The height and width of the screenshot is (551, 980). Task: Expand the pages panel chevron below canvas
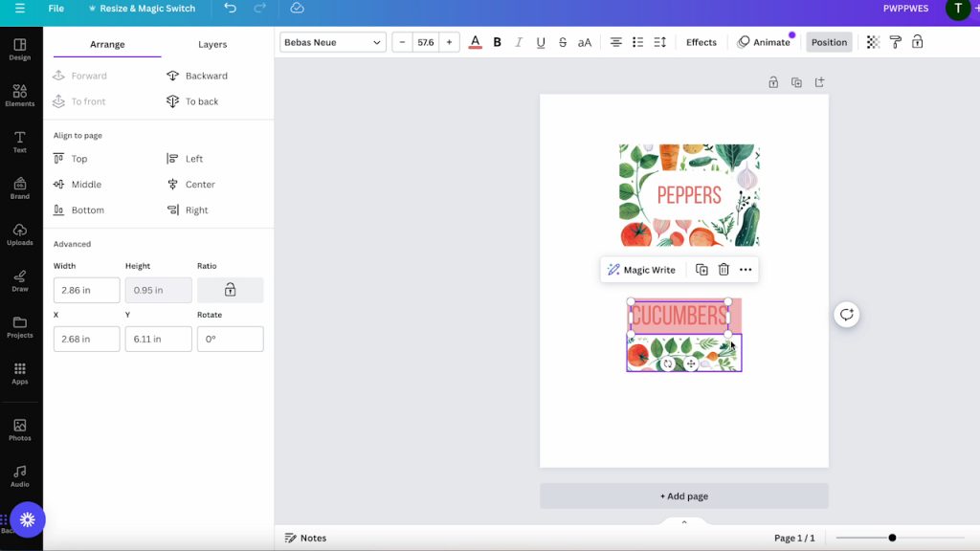[x=684, y=522]
